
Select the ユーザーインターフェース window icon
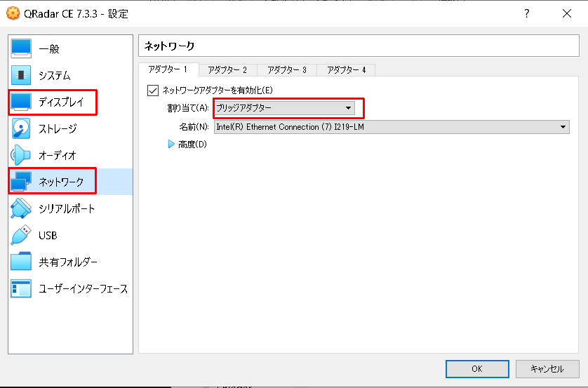tap(21, 288)
